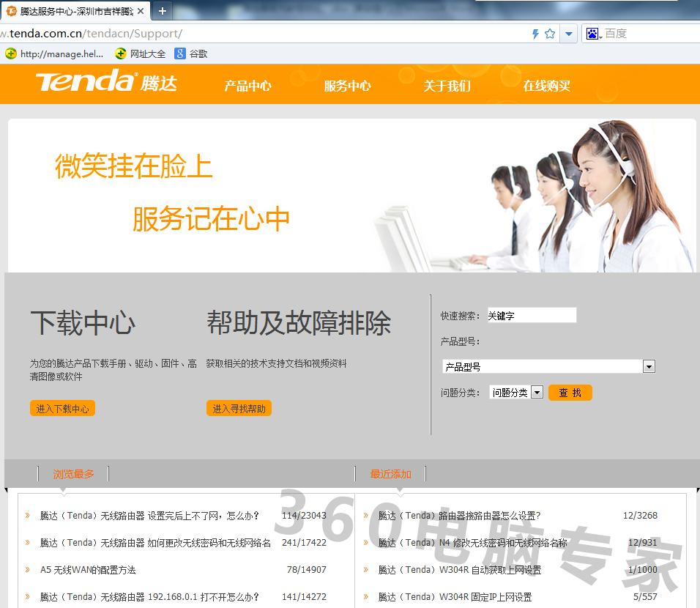Open article N4 修改无线密码和无线网络名称
Image resolution: width=700 pixels, height=608 pixels.
click(x=472, y=543)
